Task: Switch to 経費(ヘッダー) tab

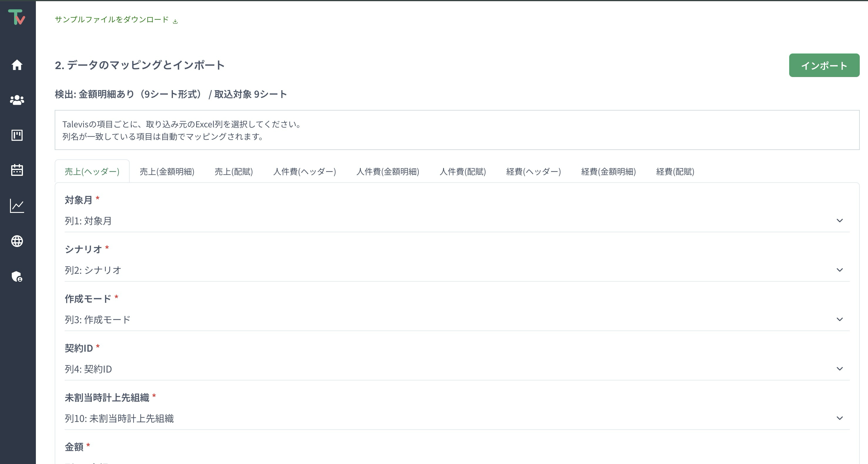Action: coord(533,171)
